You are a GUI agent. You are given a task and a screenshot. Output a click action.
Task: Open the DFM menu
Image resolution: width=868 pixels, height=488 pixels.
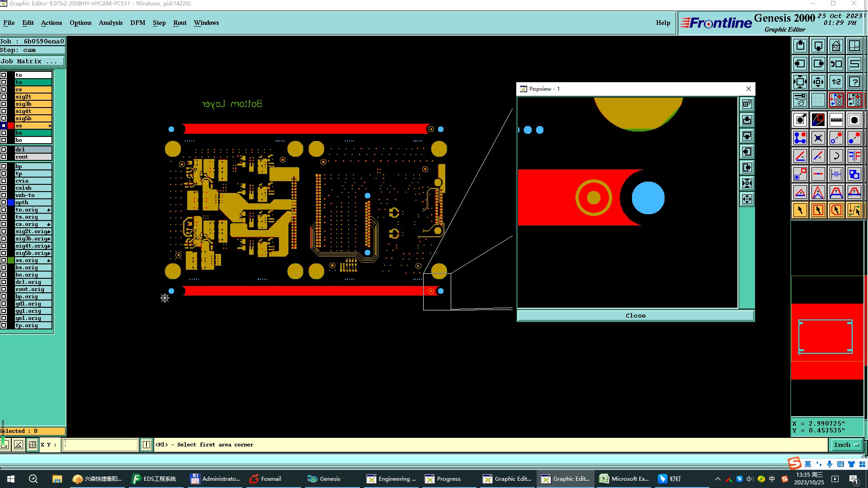137,23
